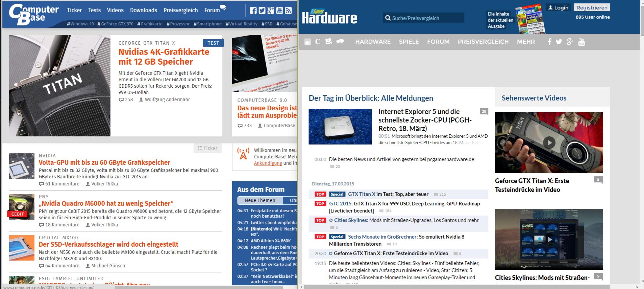644x289 pixels.
Task: Open ComputerBase Twitter icon
Action: click(262, 10)
